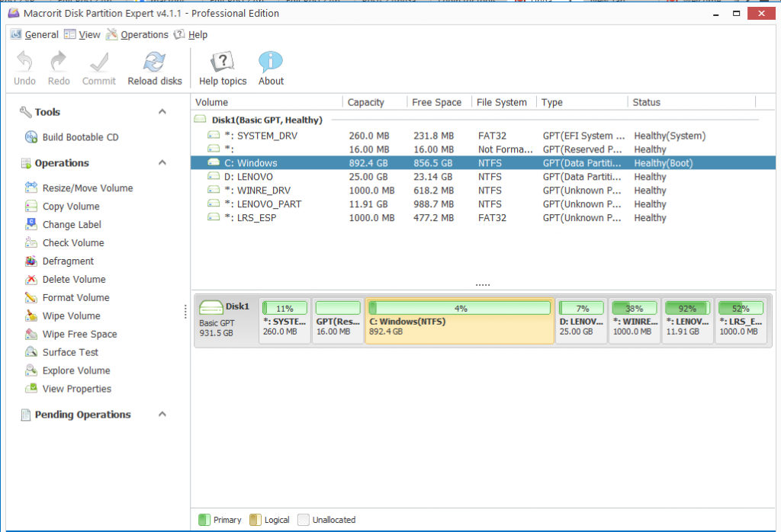
Task: Sort the volume list by Free Space column
Action: click(436, 103)
